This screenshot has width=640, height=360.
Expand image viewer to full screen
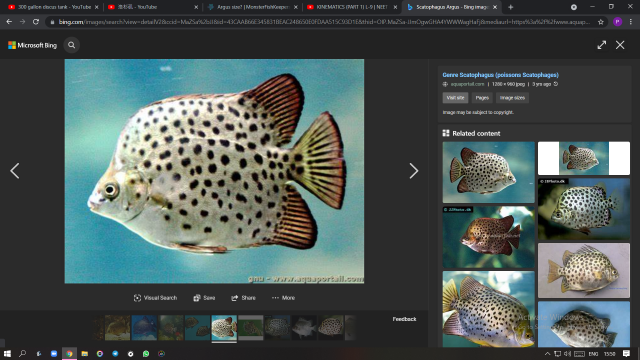coord(602,45)
